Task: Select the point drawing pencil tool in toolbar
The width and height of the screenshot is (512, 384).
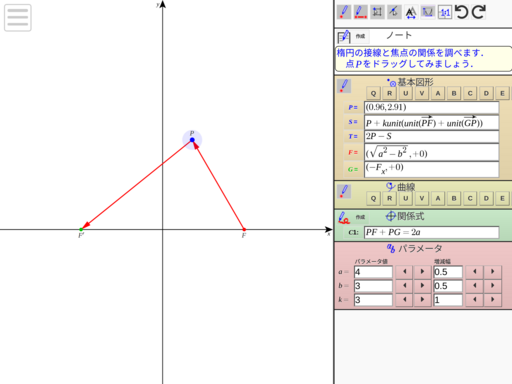Action: tap(344, 12)
